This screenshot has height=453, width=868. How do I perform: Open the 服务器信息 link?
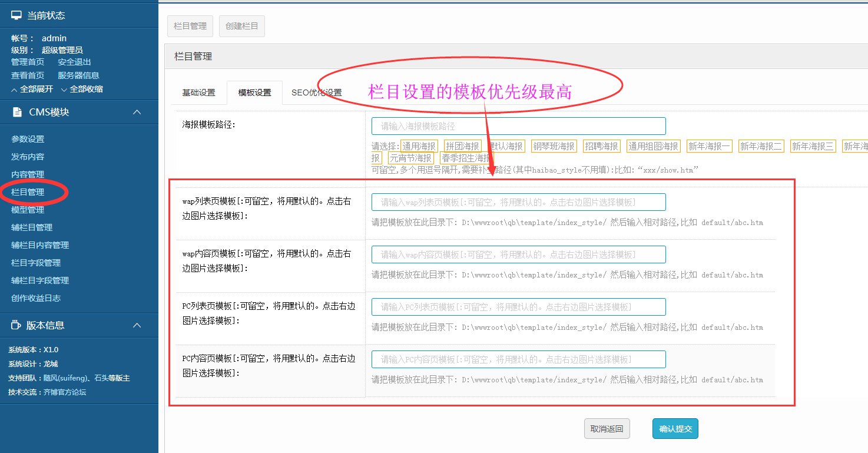[x=78, y=75]
